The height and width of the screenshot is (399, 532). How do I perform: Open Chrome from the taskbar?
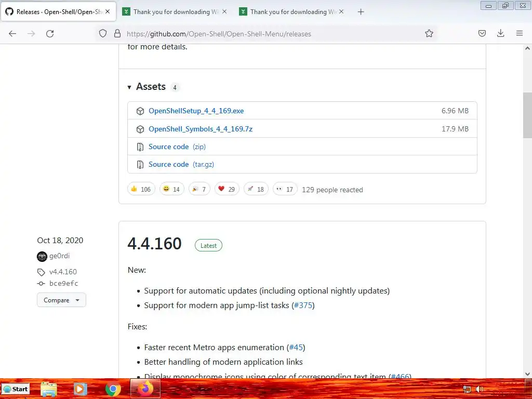tap(113, 389)
